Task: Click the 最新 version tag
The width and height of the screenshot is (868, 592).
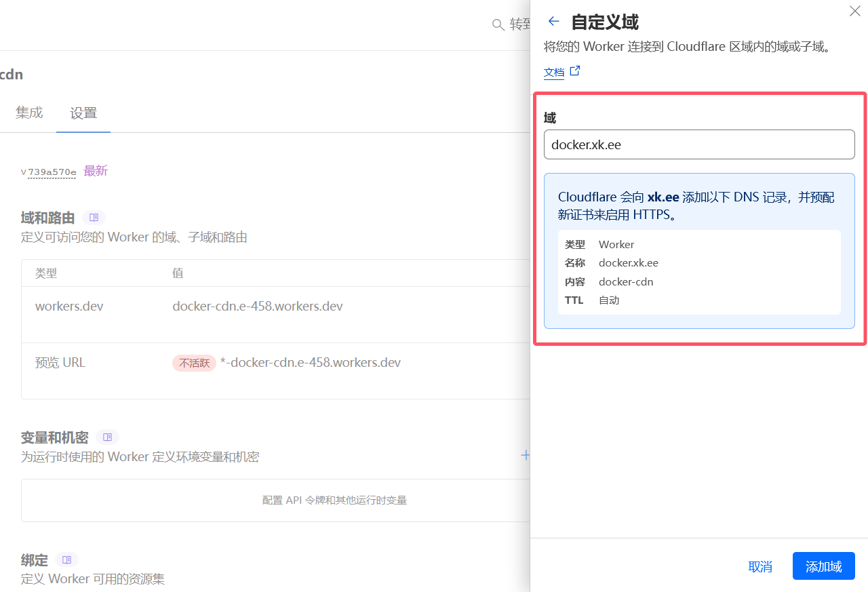Action: click(96, 171)
